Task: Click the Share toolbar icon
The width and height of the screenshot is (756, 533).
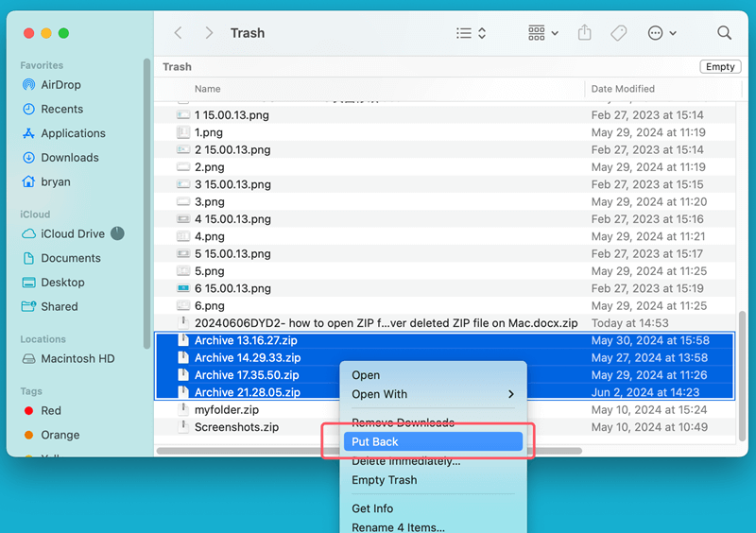Action: point(584,33)
